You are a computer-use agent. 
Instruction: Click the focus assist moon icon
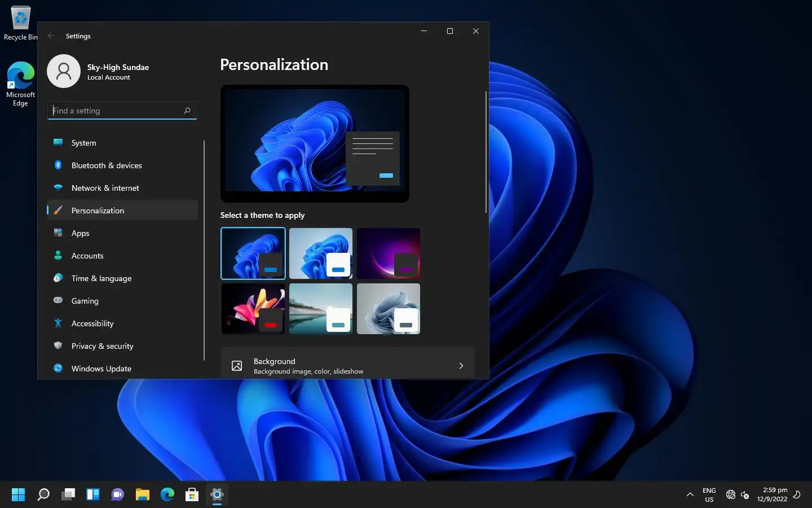click(x=797, y=494)
